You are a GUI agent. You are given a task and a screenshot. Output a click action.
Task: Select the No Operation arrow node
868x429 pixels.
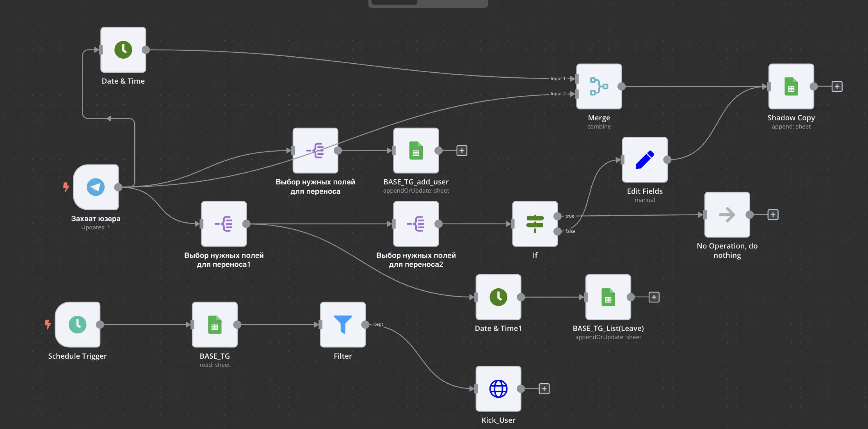pyautogui.click(x=727, y=214)
